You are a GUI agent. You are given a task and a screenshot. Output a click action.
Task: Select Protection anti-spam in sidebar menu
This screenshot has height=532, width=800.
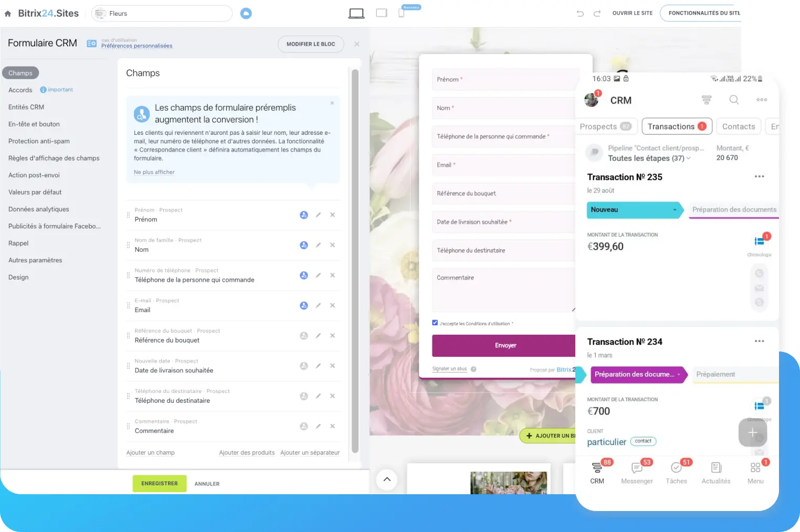(39, 141)
